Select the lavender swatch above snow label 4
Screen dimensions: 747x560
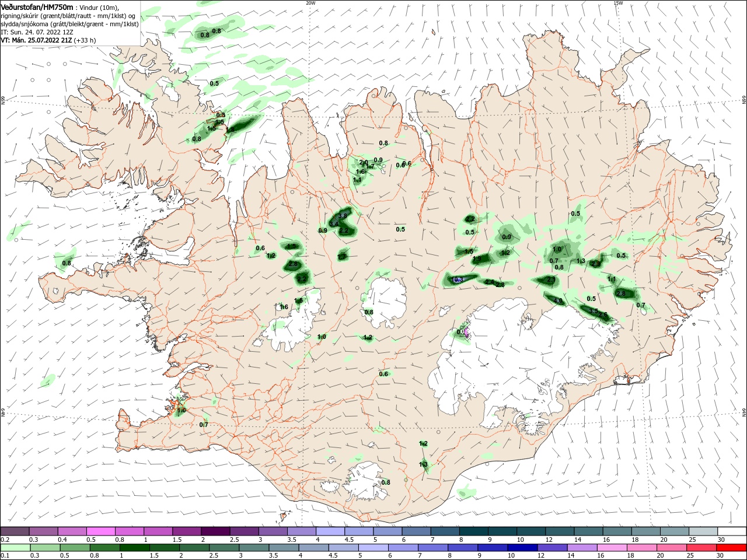click(330, 531)
